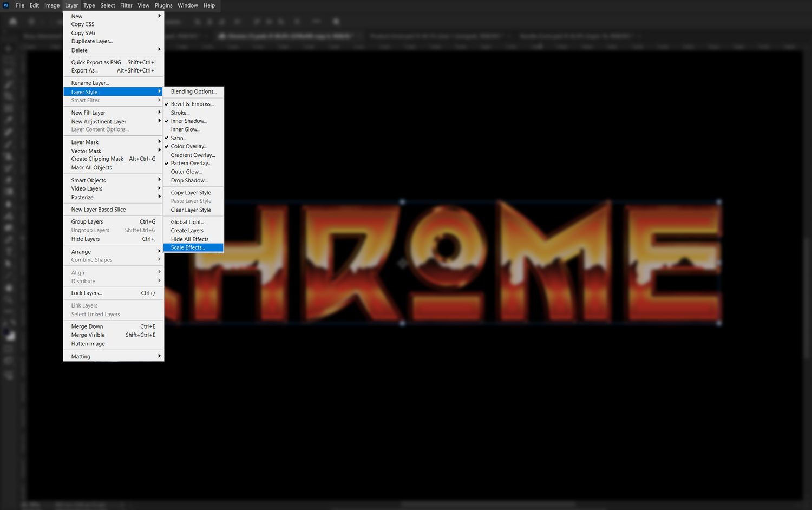
Task: Choose Duplicate Layer
Action: pyautogui.click(x=92, y=41)
